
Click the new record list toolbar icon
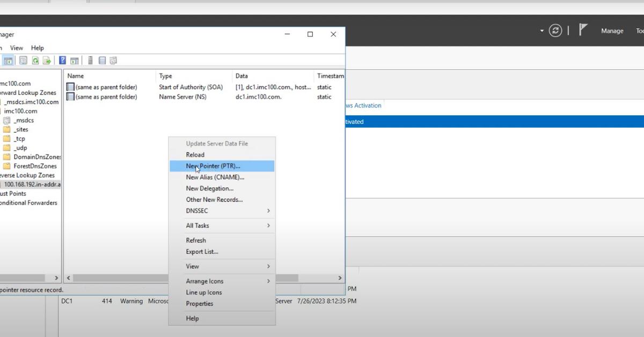click(102, 61)
